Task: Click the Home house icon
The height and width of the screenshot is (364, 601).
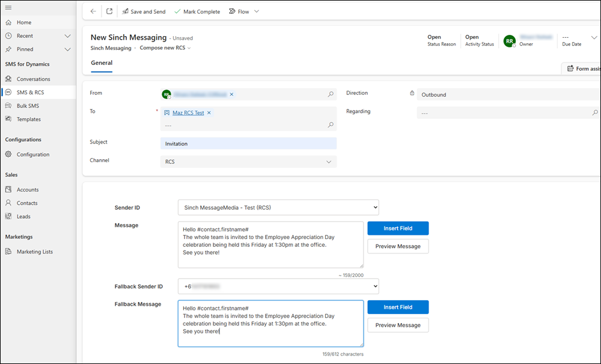Action: [x=8, y=22]
